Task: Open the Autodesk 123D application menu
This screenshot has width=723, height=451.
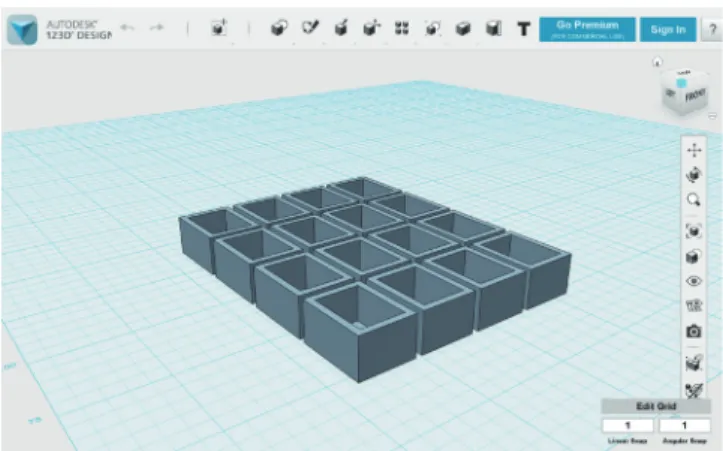Action: (x=22, y=30)
